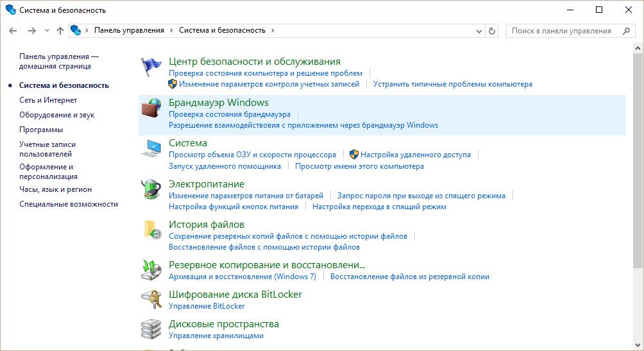This screenshot has width=644, height=351.
Task: Expand chevron after Панель управления breadcrumb
Action: tap(171, 30)
